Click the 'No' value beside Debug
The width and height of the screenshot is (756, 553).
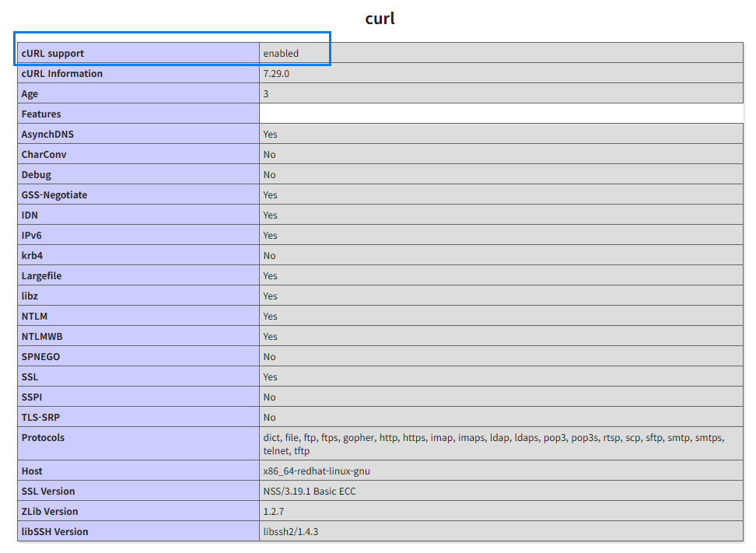269,175
